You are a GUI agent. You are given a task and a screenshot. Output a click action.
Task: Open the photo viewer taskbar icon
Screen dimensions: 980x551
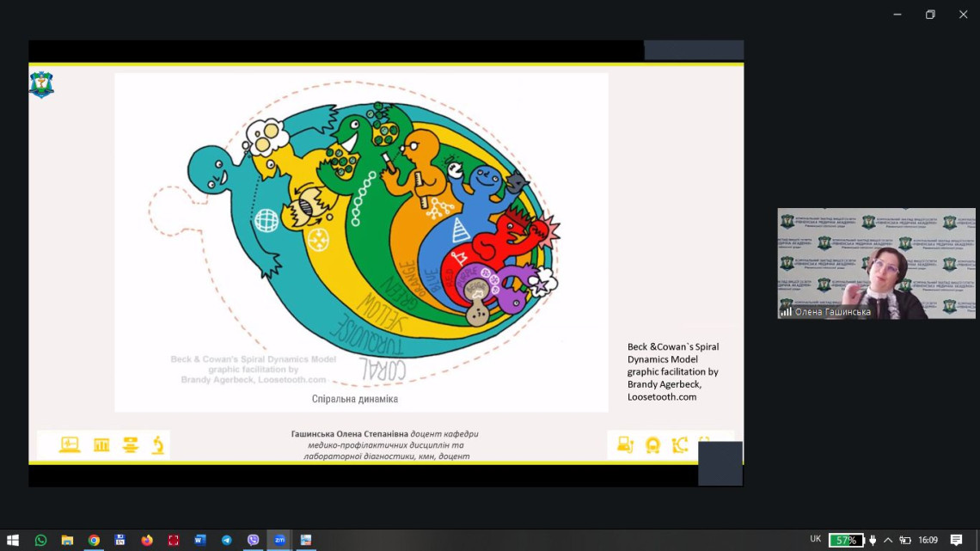click(305, 541)
